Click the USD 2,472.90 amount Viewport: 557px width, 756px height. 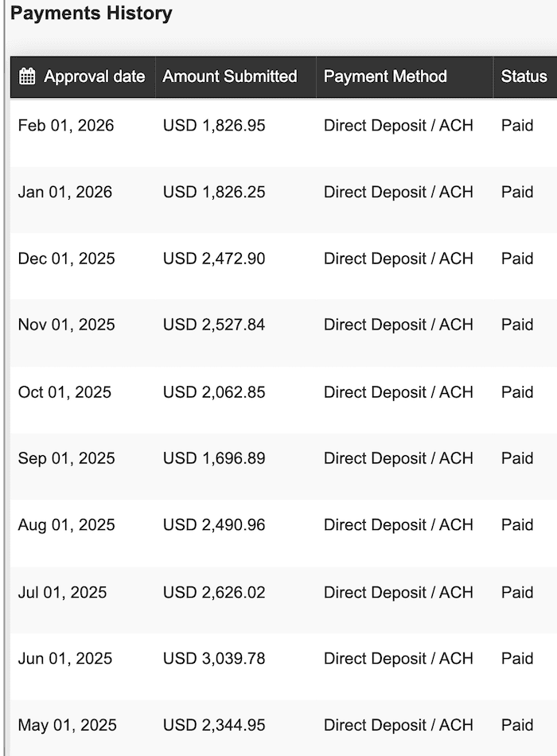coord(212,259)
